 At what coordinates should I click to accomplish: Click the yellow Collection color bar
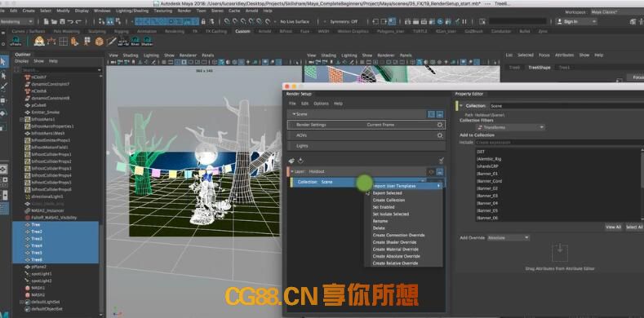click(x=456, y=106)
